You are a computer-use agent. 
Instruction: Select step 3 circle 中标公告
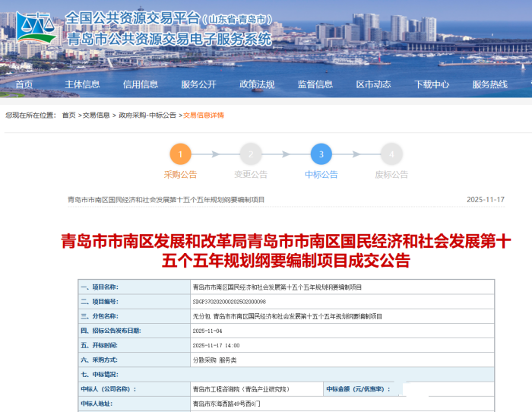coord(321,154)
